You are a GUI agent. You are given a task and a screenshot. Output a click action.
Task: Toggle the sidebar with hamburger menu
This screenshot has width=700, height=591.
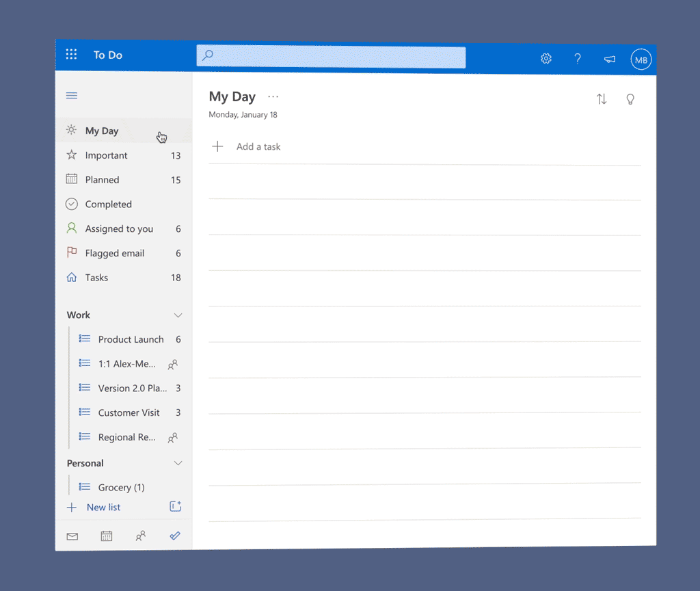pyautogui.click(x=71, y=96)
